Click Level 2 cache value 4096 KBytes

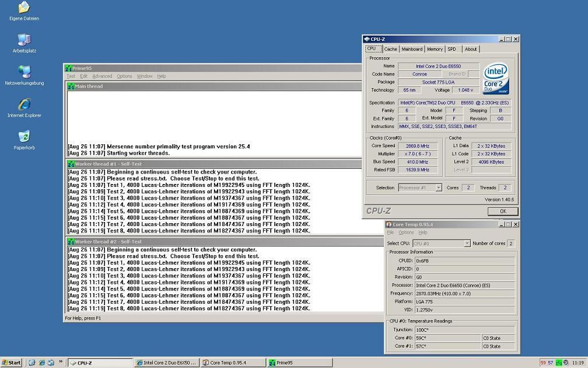pos(491,162)
